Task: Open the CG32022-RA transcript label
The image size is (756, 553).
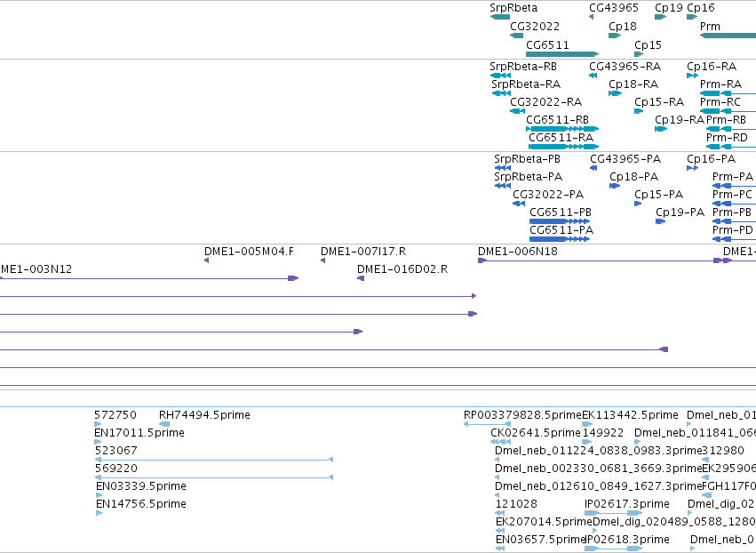Action: 545,102
